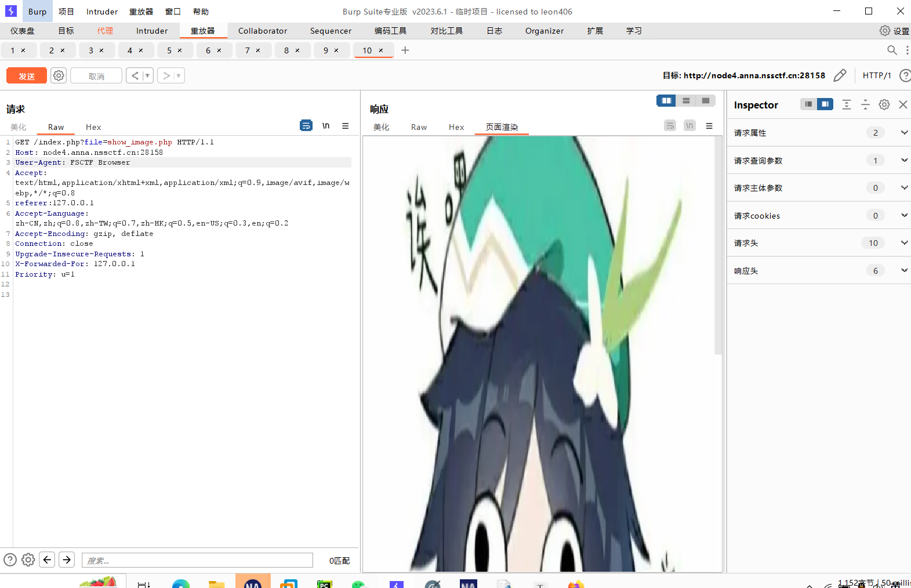Select side-by-side request/response layout
The height and width of the screenshot is (588, 911).
pos(666,101)
